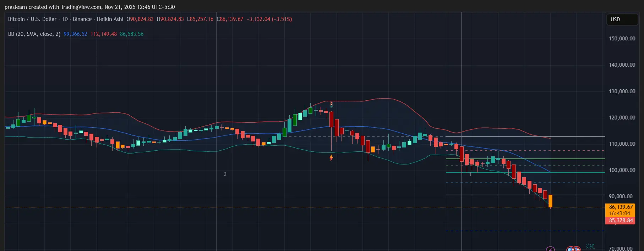
Task: Click the red 85,378.84 price label
Action: click(621, 221)
